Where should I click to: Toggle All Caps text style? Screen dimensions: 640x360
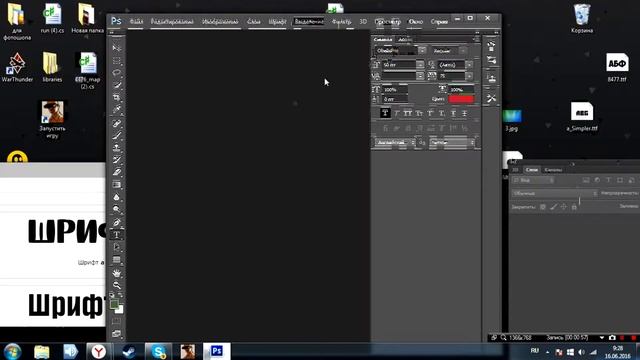pyautogui.click(x=407, y=113)
